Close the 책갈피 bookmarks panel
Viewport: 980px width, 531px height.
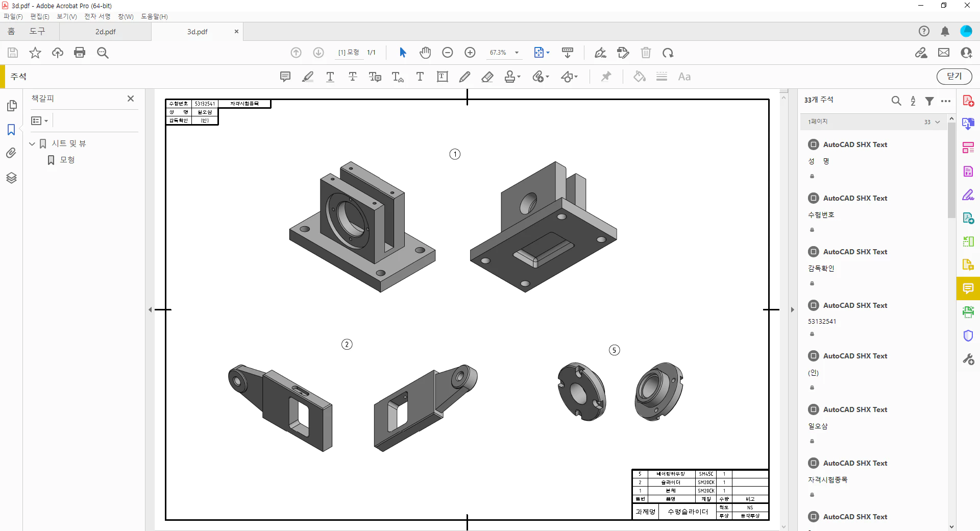pyautogui.click(x=131, y=99)
